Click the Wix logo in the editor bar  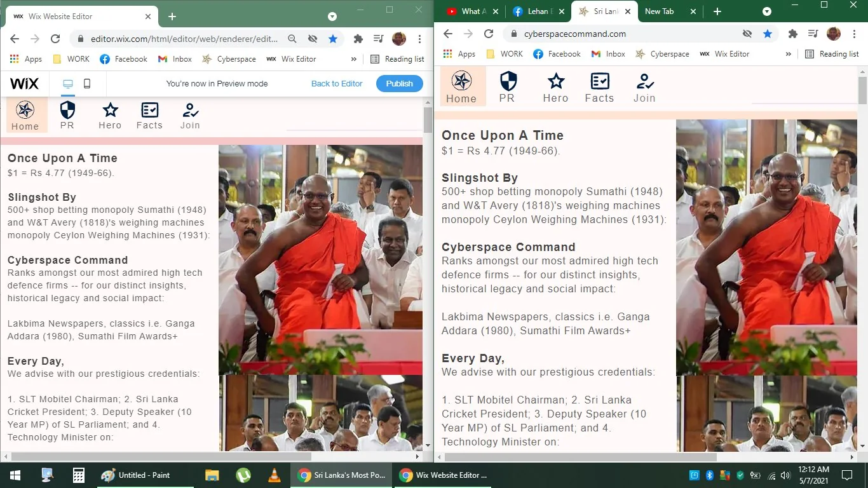click(25, 83)
